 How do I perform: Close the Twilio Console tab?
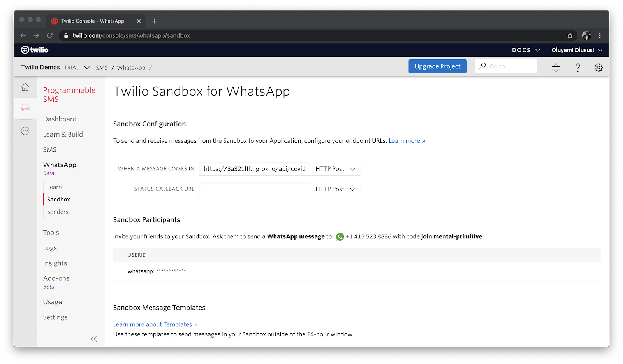139,21
